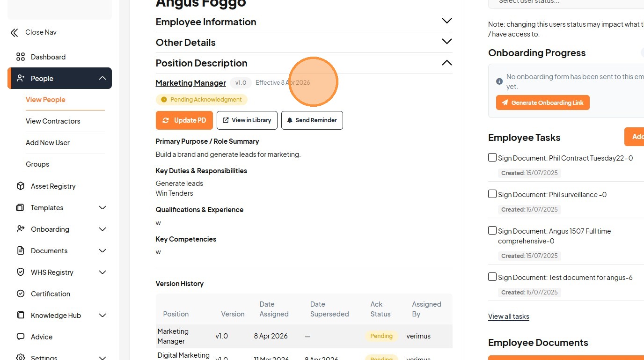Click the Close Nav double-chevron icon
Image resolution: width=644 pixels, height=360 pixels.
(x=15, y=32)
